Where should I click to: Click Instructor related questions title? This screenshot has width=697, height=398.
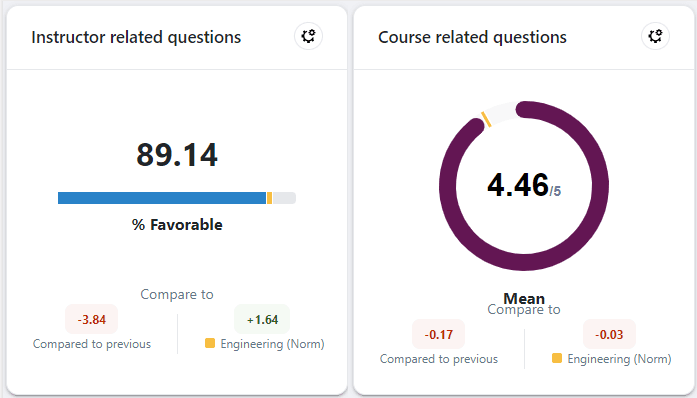136,37
